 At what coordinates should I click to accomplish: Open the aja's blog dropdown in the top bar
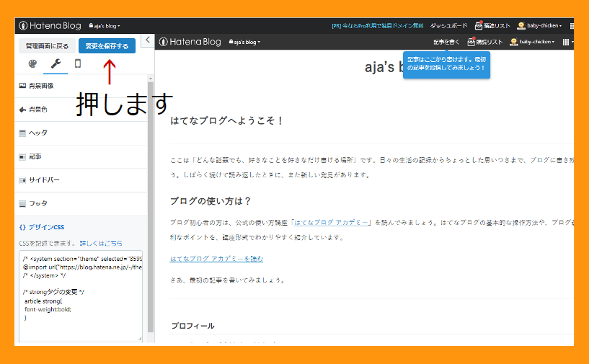click(x=105, y=26)
